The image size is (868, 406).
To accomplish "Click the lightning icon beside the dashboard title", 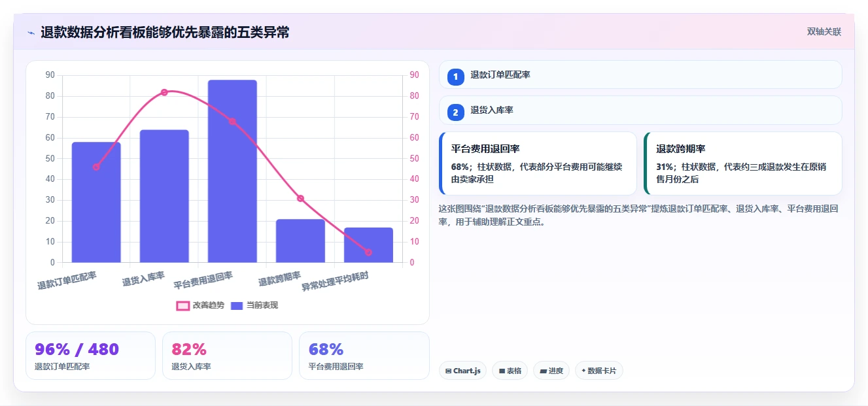I will click(x=31, y=33).
